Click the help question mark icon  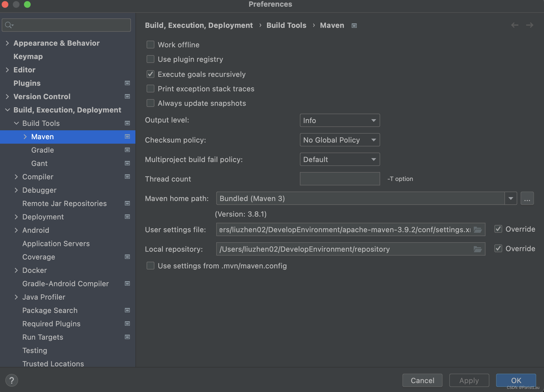[x=12, y=380]
